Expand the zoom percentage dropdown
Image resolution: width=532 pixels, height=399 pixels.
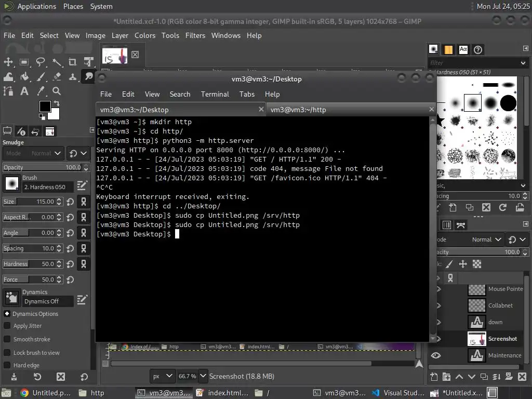203,376
